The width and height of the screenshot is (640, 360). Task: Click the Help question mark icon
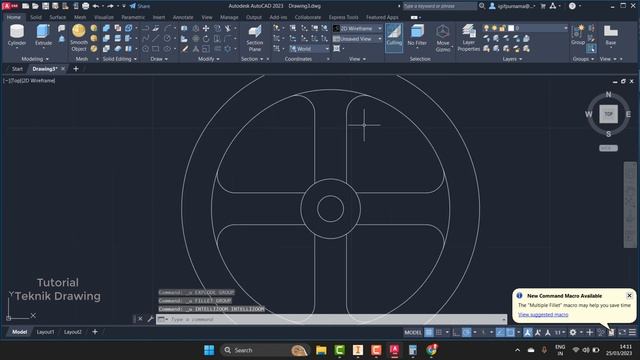click(x=572, y=6)
